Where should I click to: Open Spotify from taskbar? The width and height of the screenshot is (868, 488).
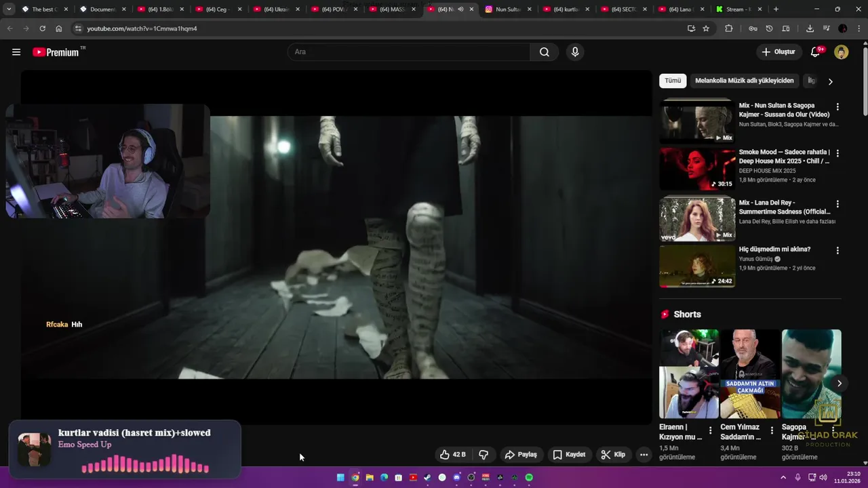point(529,477)
